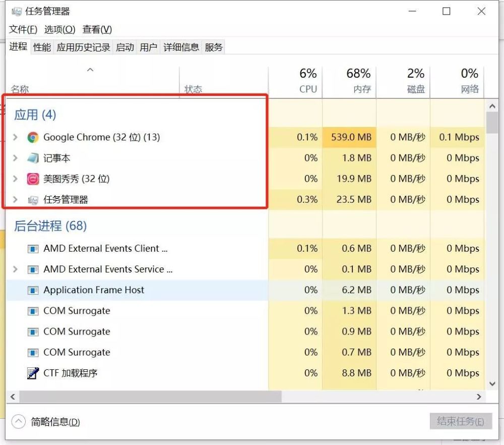Maximize the Task Manager window
This screenshot has width=504, height=445.
pos(446,11)
